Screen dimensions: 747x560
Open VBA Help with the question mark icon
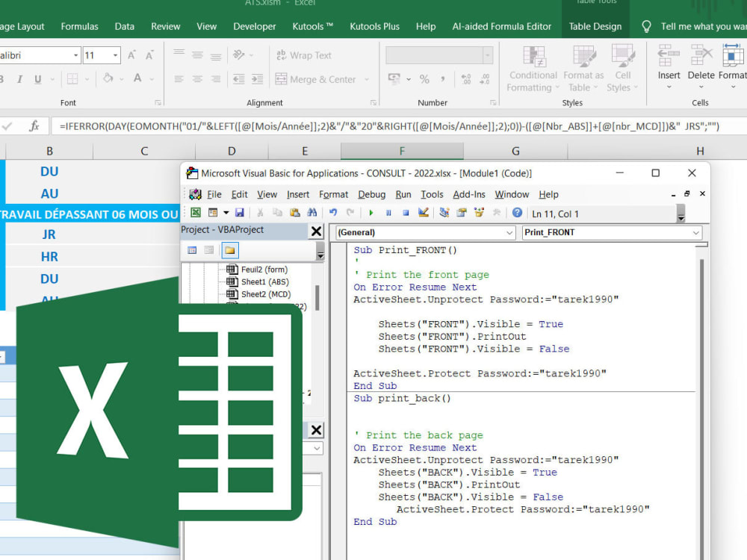[x=517, y=214]
